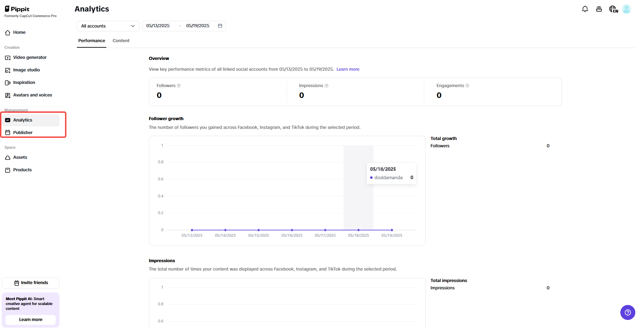The height and width of the screenshot is (329, 644).
Task: Select Analytics under Management
Action: point(23,120)
